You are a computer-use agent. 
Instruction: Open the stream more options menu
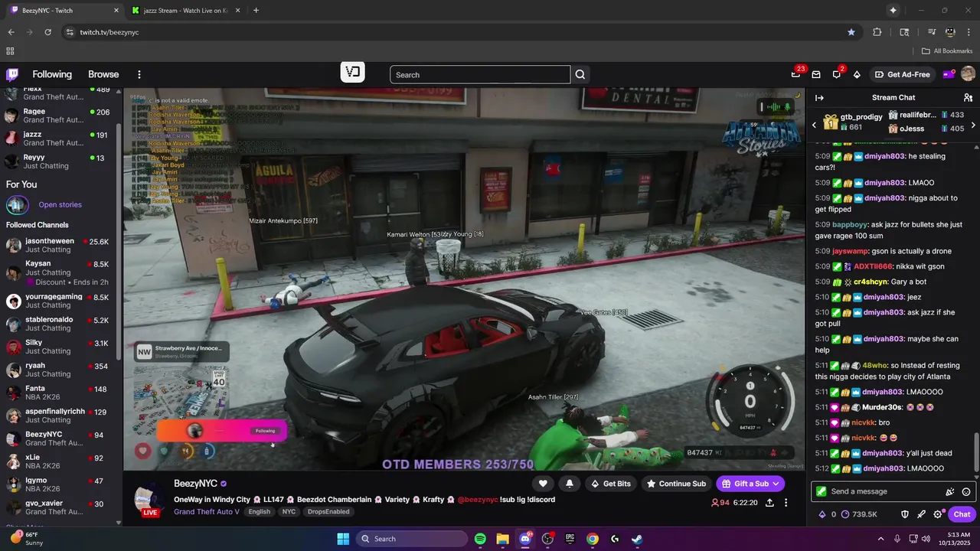tap(786, 503)
